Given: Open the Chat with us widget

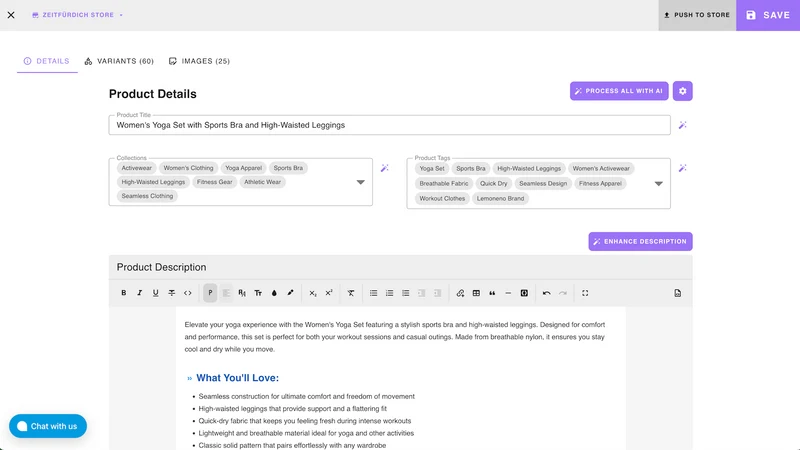Looking at the screenshot, I should [x=48, y=426].
